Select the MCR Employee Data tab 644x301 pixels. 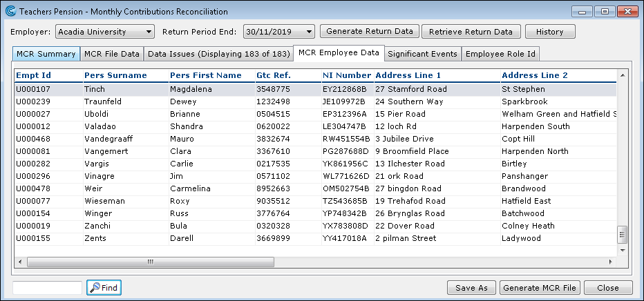point(339,53)
